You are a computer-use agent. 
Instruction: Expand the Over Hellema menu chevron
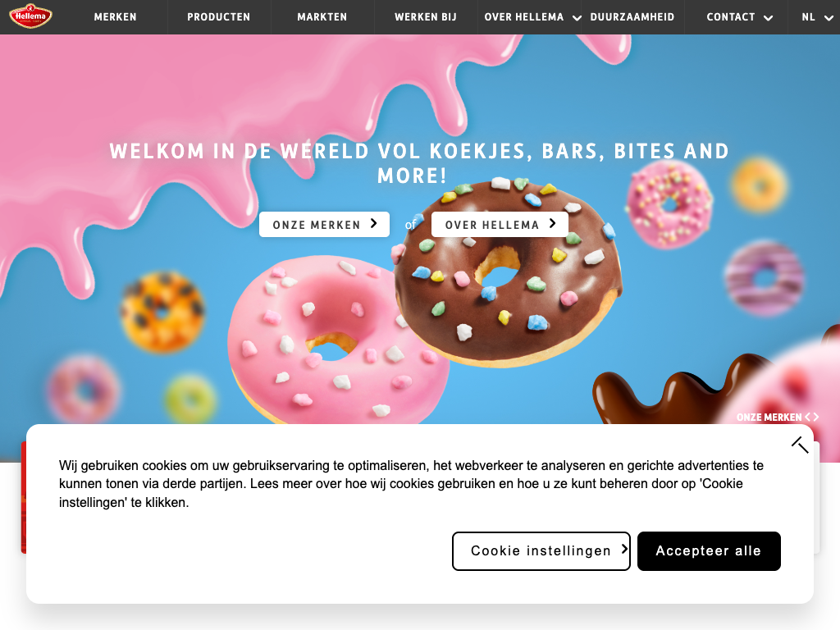coord(577,18)
